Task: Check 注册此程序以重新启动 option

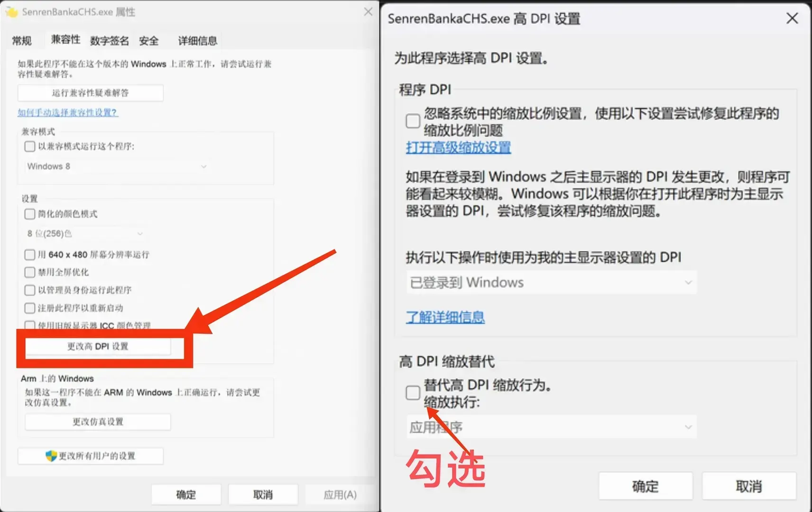Action: click(30, 308)
